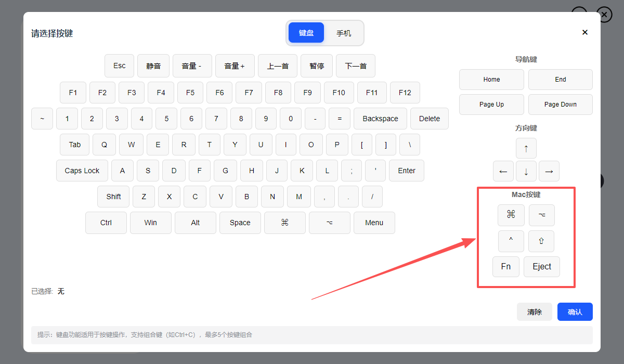Select the 静音 mute media key
This screenshot has height=364, width=624.
pos(153,66)
